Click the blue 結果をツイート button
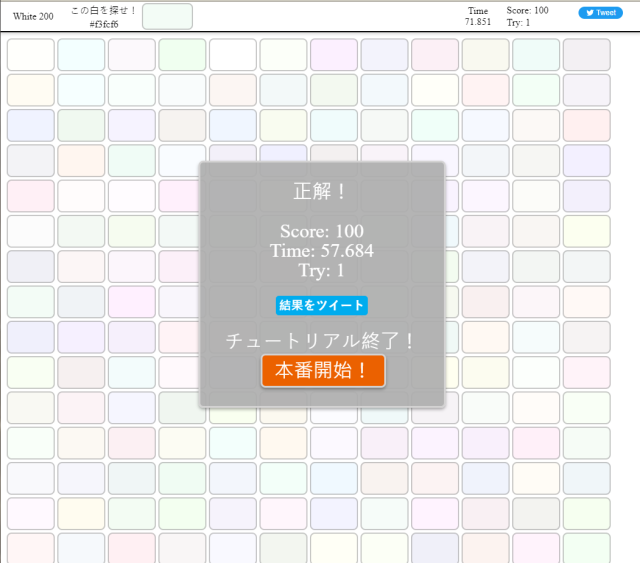Viewport: 640px width, 563px height. 321,306
